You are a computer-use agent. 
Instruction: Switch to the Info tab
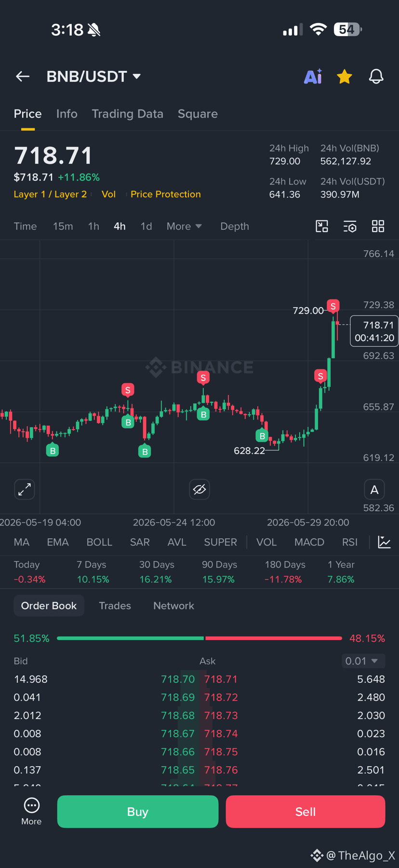[66, 114]
